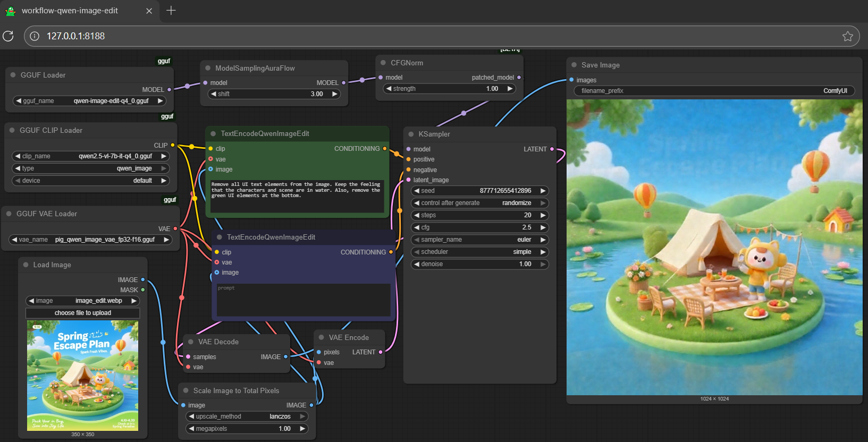Viewport: 868px width, 442px height.
Task: Click the VAE Encode pixels input socket
Action: coord(319,352)
